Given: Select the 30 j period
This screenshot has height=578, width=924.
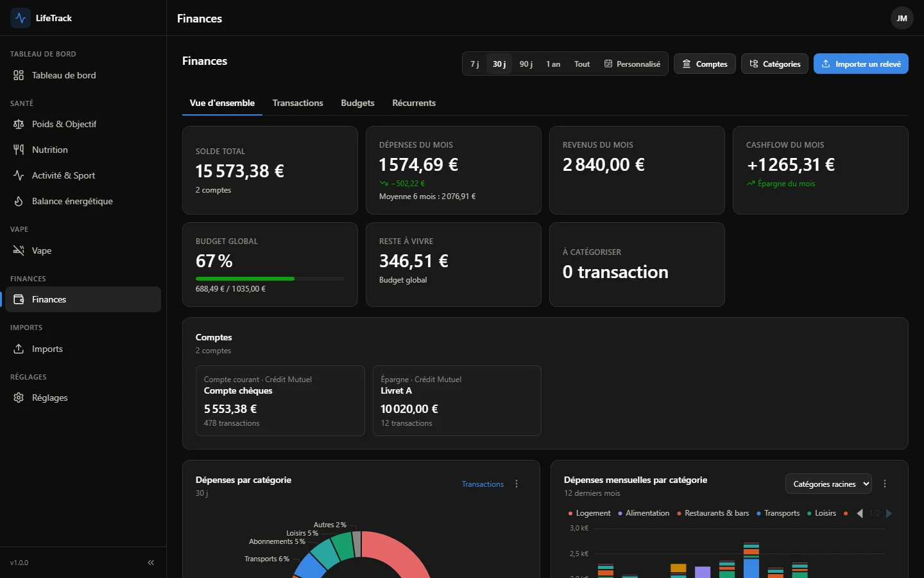Looking at the screenshot, I should (499, 64).
